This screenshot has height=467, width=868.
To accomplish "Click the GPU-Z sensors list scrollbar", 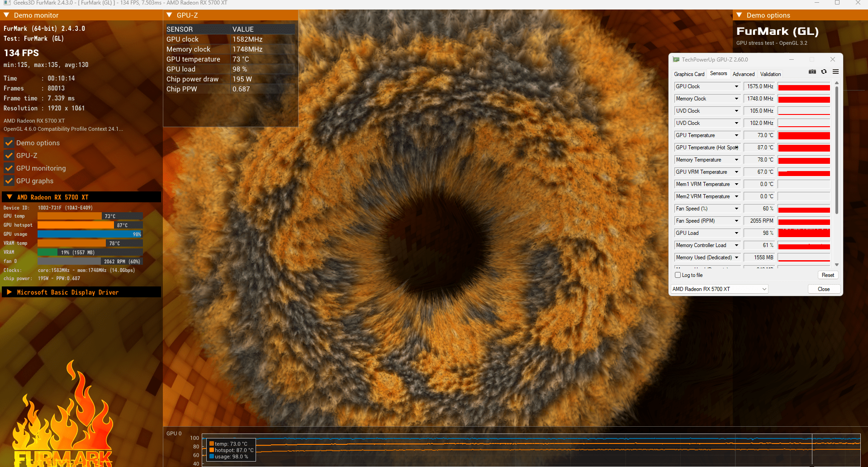I will coord(837,149).
